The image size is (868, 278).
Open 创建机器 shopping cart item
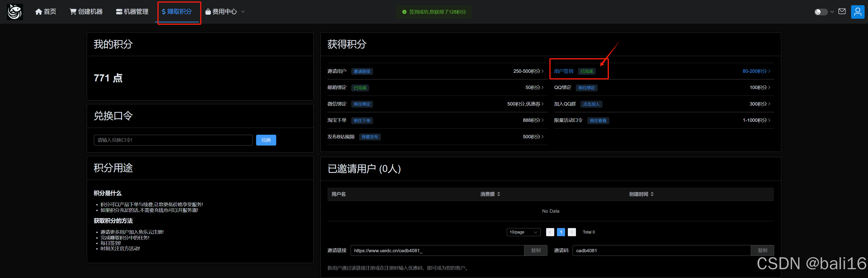pyautogui.click(x=86, y=12)
